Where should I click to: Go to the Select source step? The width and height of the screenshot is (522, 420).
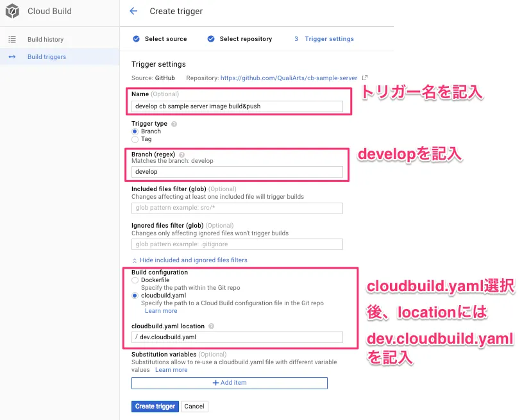point(160,39)
